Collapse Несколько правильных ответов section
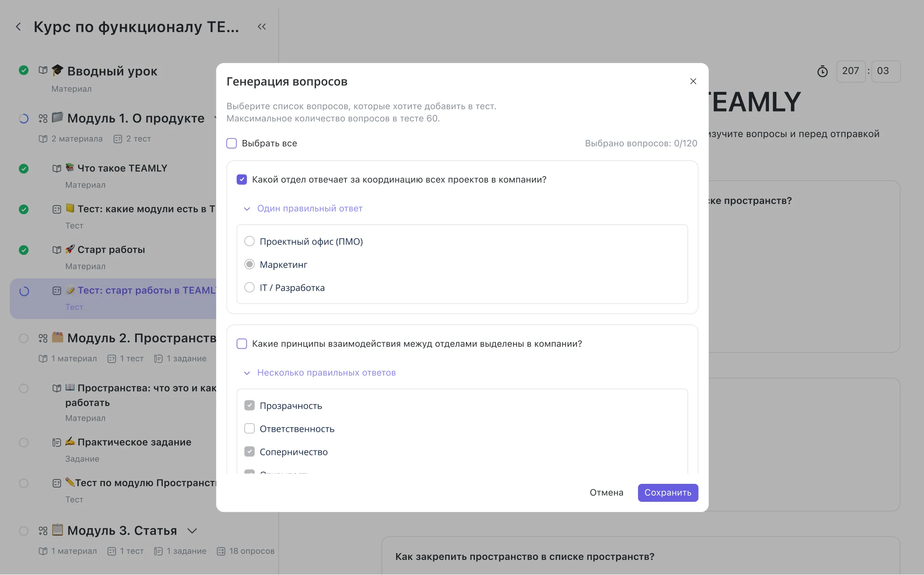 [x=247, y=373]
